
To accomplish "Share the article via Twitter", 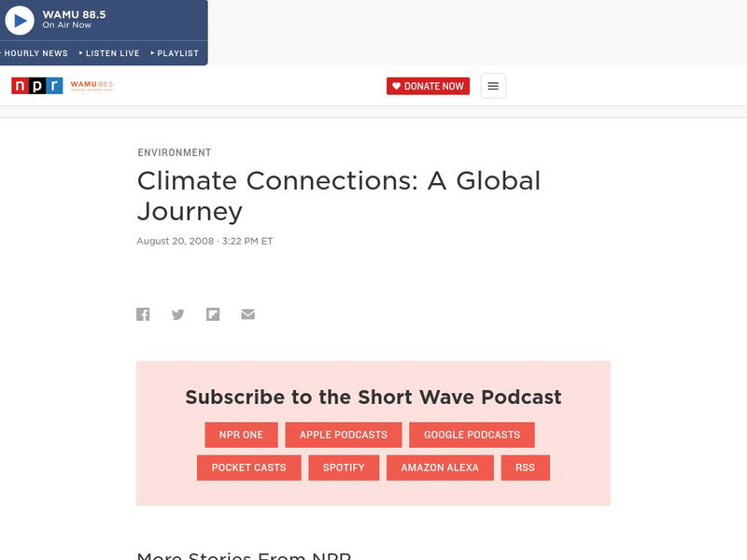I will coord(178,315).
